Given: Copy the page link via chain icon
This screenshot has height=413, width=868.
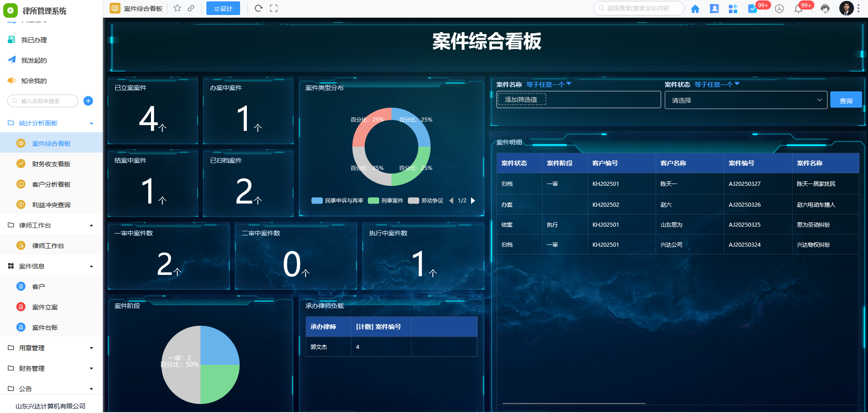Looking at the screenshot, I should point(191,8).
